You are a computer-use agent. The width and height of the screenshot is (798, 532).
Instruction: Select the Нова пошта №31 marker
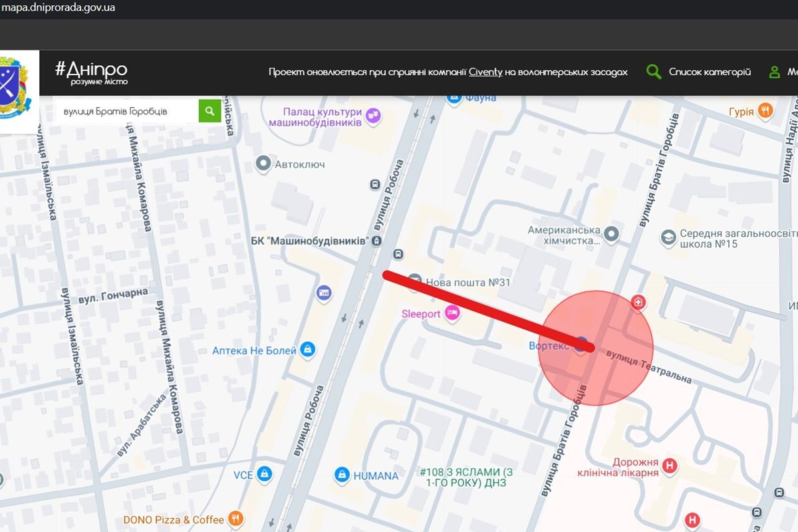(x=416, y=282)
